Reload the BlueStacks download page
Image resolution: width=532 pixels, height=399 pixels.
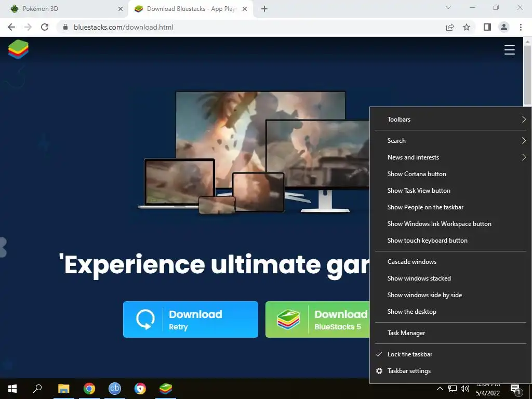click(45, 27)
